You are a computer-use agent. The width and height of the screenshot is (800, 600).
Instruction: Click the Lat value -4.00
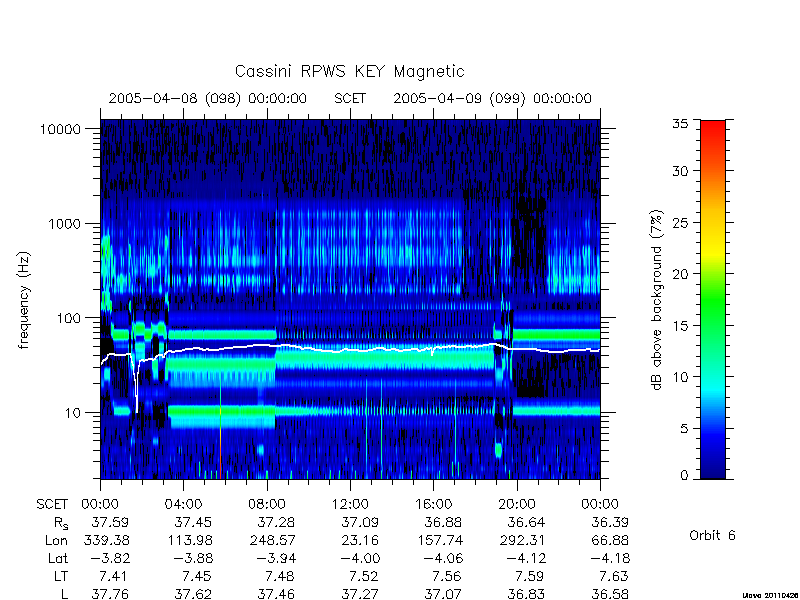click(x=360, y=558)
